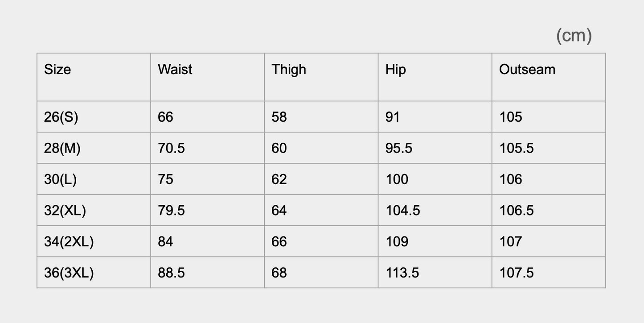Viewport: 644px width, 323px height.
Task: Click the Waist column header
Action: coord(175,70)
